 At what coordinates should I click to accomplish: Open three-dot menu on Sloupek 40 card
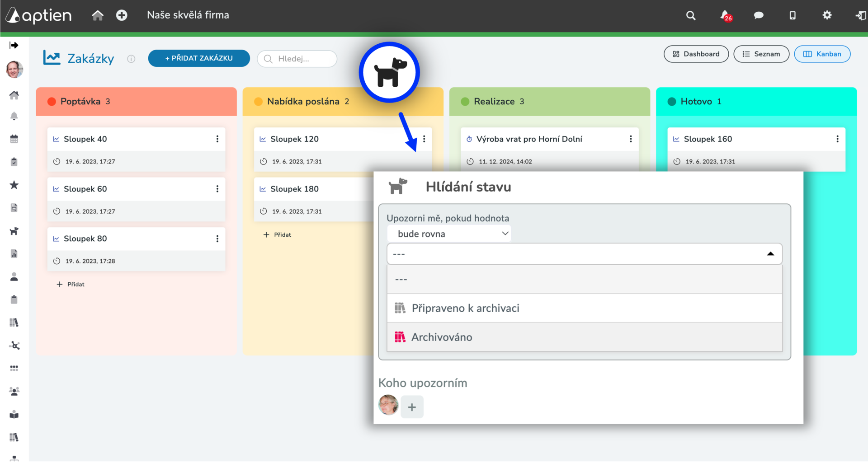click(x=217, y=139)
